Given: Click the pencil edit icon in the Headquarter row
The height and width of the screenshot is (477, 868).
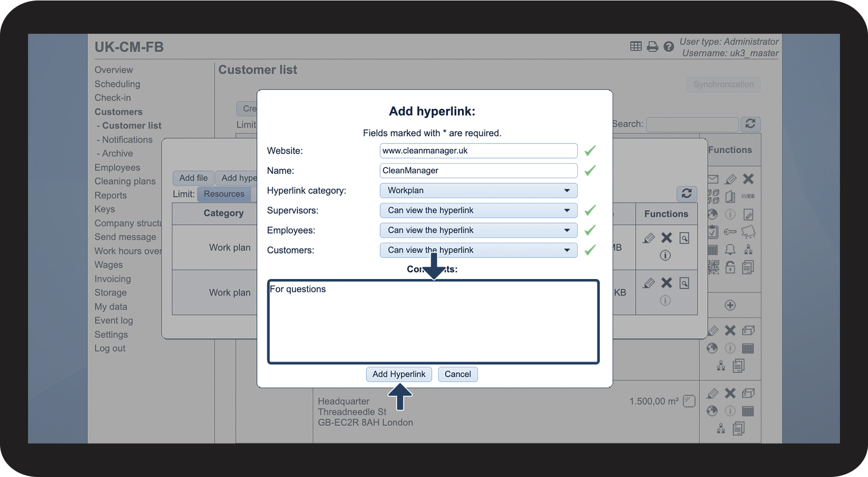Looking at the screenshot, I should 712,393.
